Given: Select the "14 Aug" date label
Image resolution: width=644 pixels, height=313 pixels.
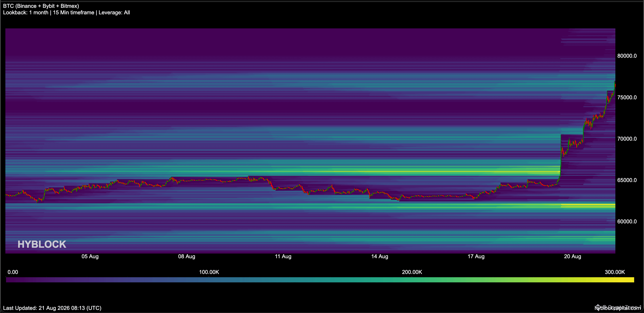Looking at the screenshot, I should click(x=379, y=256).
